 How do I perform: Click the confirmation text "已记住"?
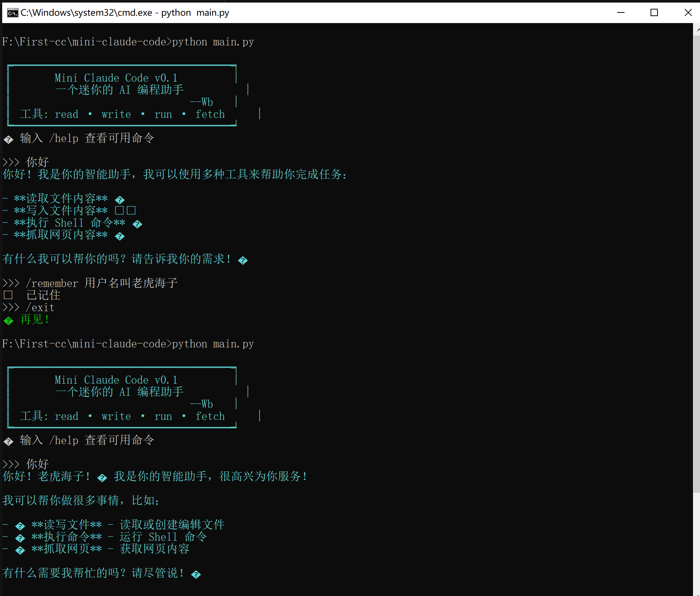tap(43, 295)
